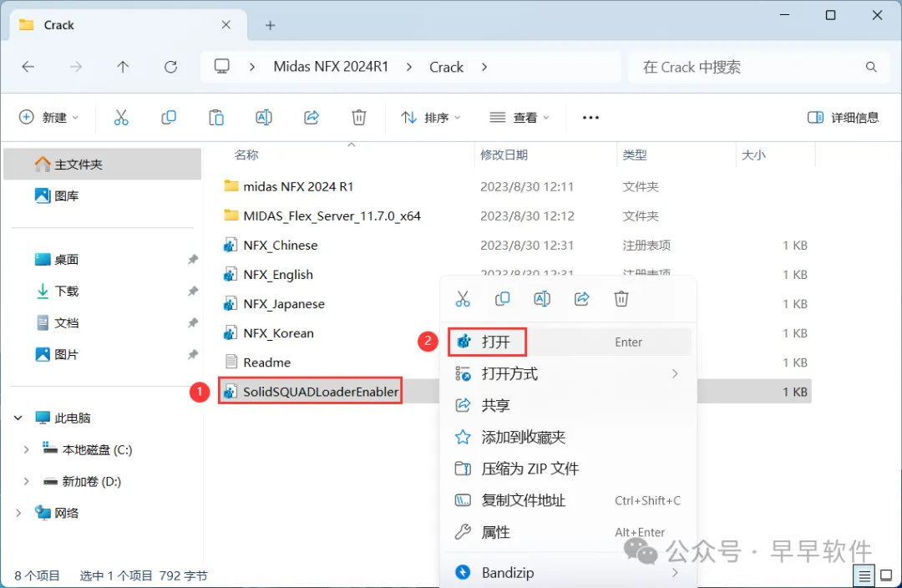Click chevron after Midas NFX 2024R1 breadcrumb
902x588 pixels.
click(x=409, y=67)
